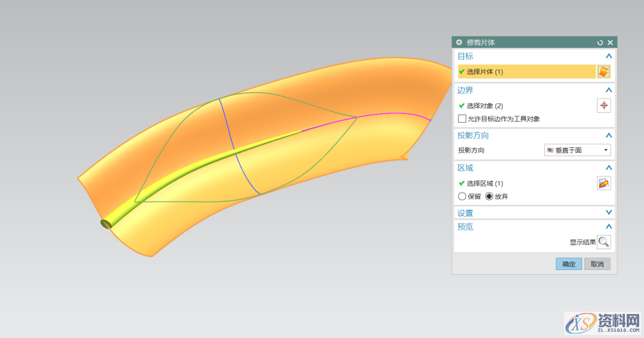Click the 确定 button
Viewport: 644px width, 338px height.
click(x=568, y=264)
